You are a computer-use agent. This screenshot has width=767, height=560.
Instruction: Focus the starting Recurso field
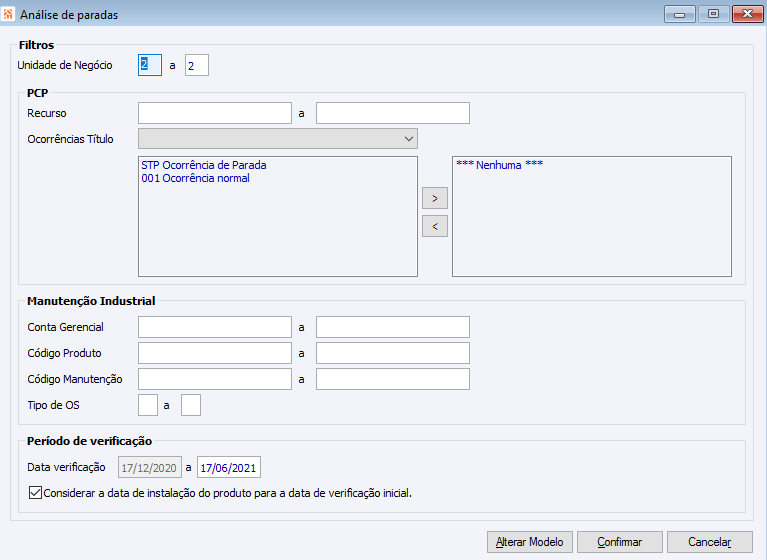[x=215, y=113]
